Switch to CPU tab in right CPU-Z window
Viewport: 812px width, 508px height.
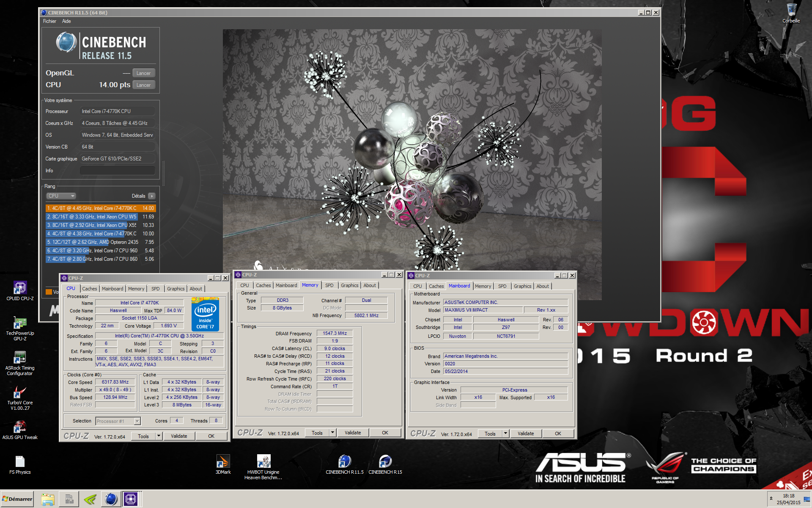coord(418,286)
